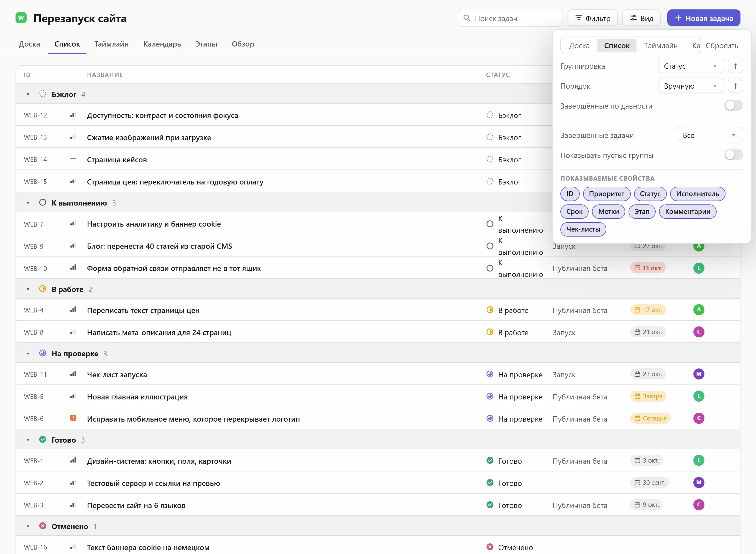This screenshot has height=554, width=756.
Task: Click the backlog status icon of WEB-13
Action: point(490,137)
